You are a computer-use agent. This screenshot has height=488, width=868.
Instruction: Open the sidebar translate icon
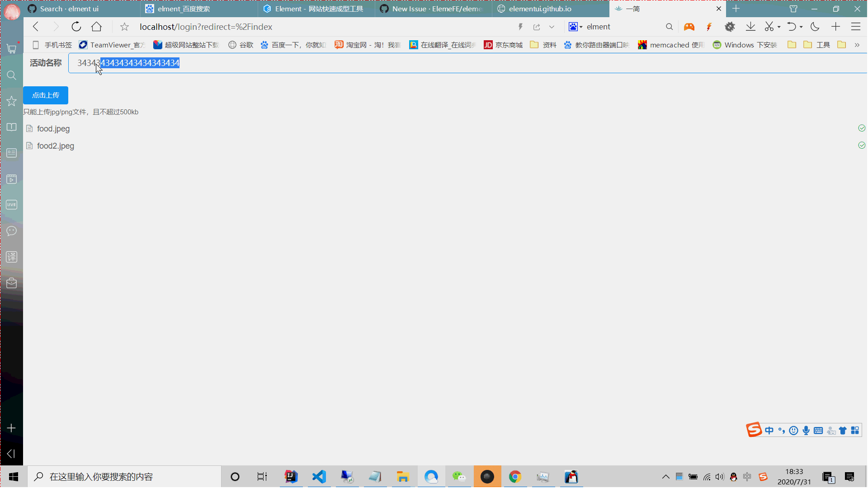12,257
